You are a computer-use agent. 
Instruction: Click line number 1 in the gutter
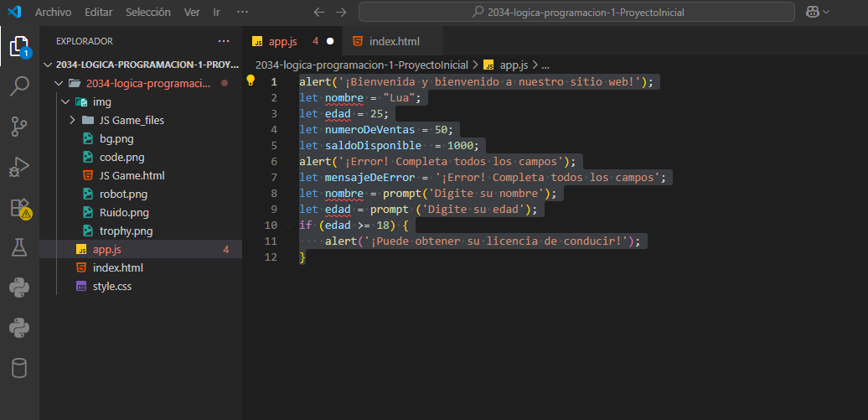tap(273, 82)
